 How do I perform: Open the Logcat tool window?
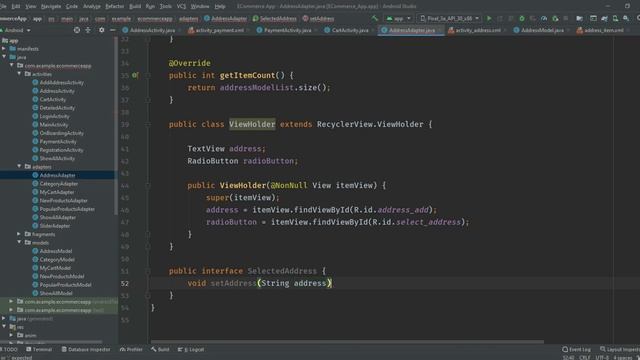click(x=191, y=349)
